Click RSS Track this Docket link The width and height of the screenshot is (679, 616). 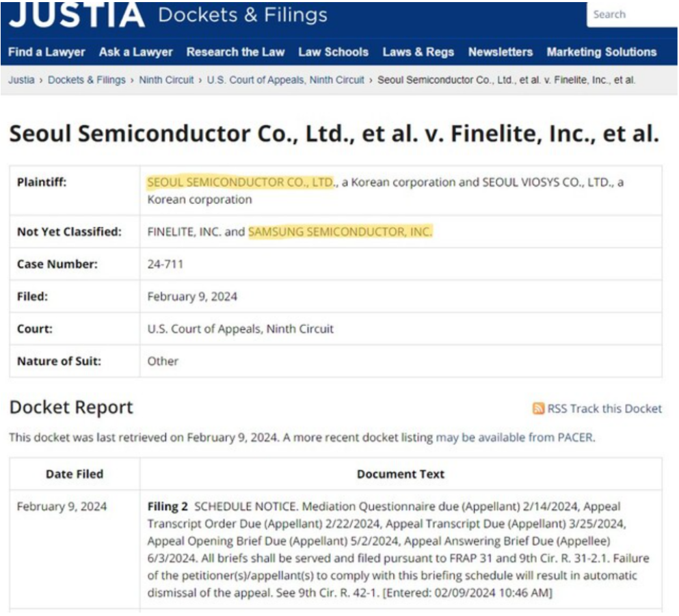coord(604,409)
